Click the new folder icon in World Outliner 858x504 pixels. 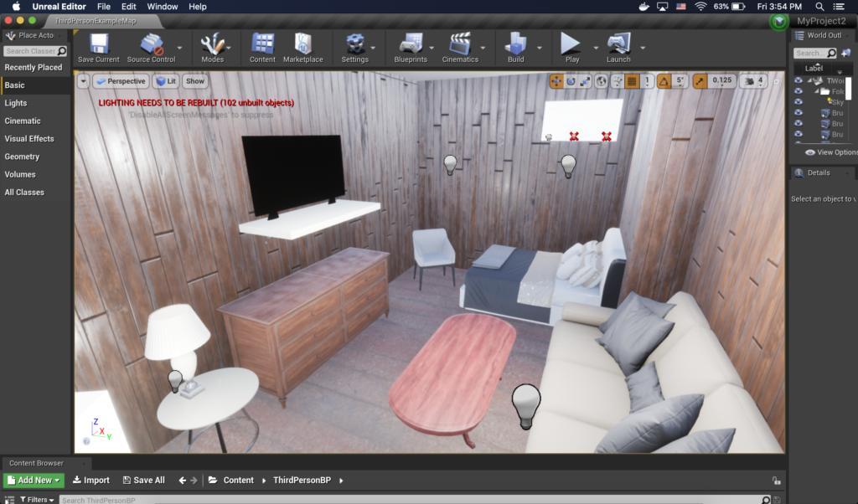pos(846,53)
